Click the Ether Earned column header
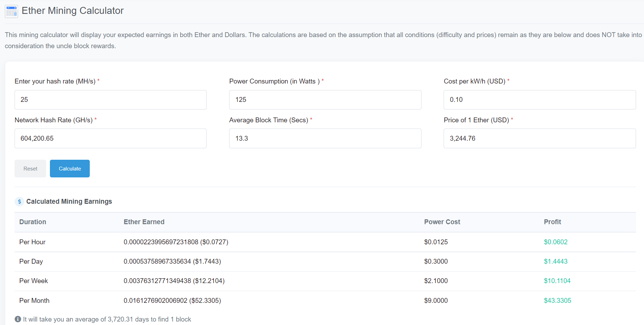The image size is (644, 325). coord(144,222)
